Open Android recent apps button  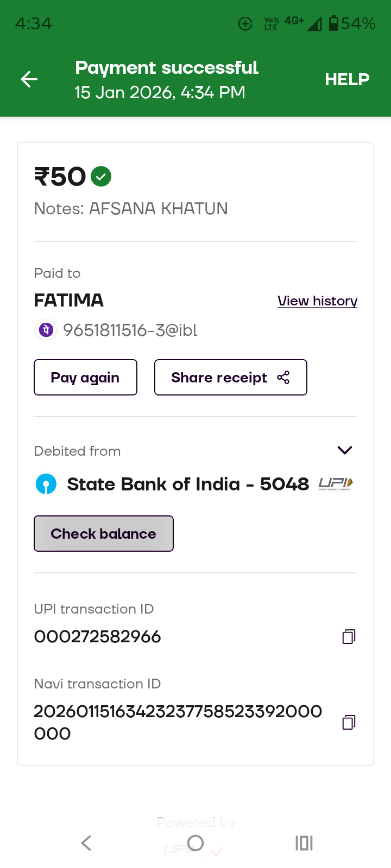[x=304, y=843]
